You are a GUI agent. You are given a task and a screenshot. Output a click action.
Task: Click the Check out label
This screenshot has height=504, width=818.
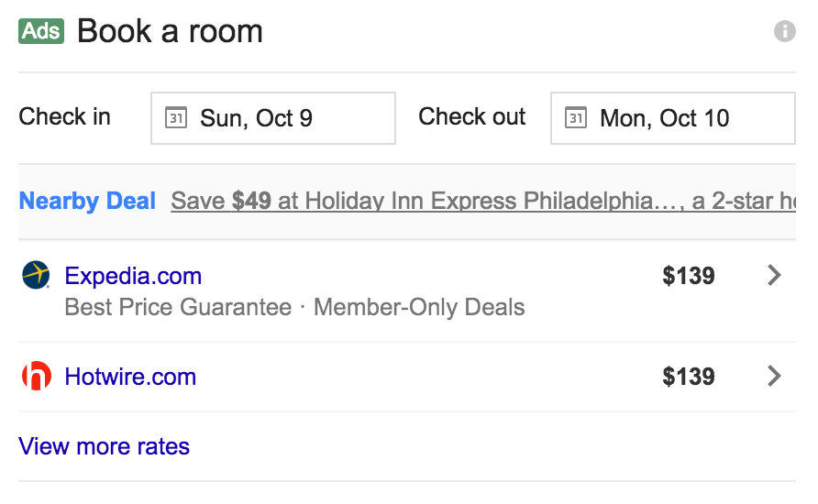(472, 116)
